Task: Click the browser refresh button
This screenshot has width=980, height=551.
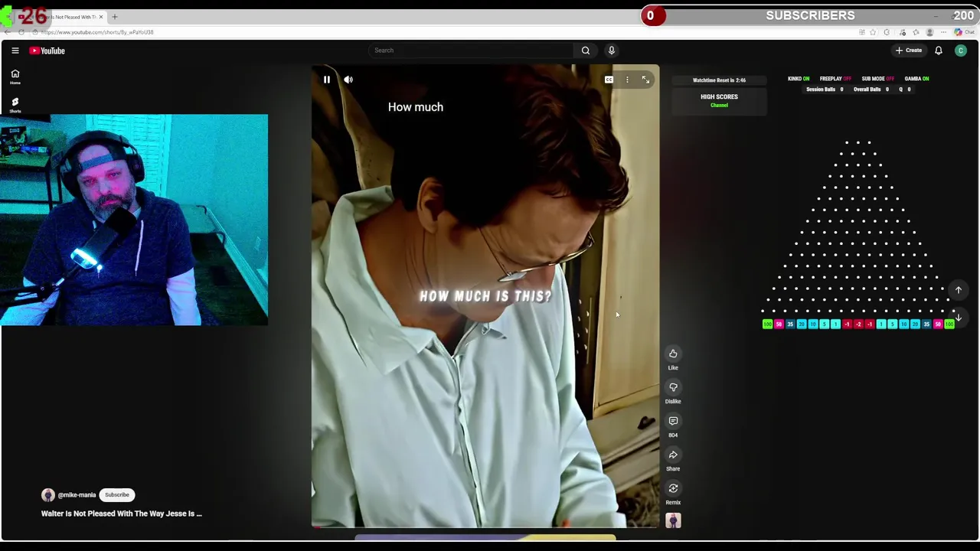Action: coord(21,32)
